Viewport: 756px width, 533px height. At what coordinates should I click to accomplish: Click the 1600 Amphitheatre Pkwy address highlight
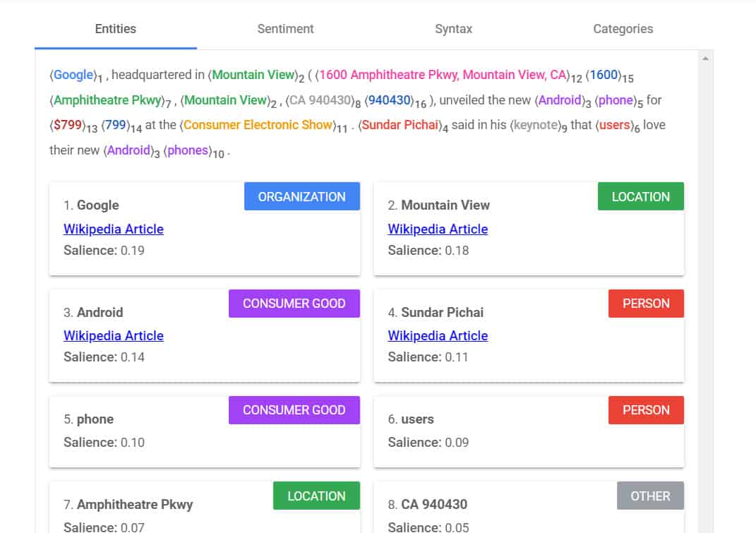(445, 75)
